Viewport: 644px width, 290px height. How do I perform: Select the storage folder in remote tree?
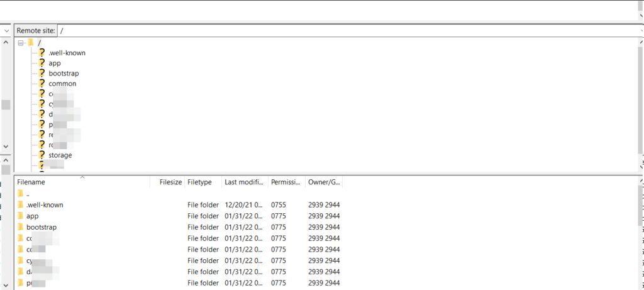[x=60, y=155]
